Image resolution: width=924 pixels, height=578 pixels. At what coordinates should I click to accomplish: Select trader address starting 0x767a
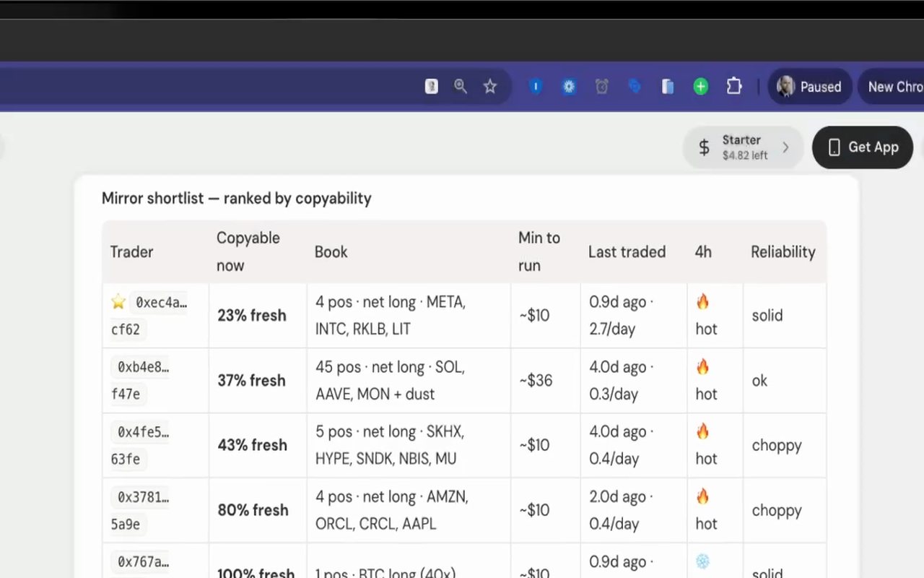143,562
